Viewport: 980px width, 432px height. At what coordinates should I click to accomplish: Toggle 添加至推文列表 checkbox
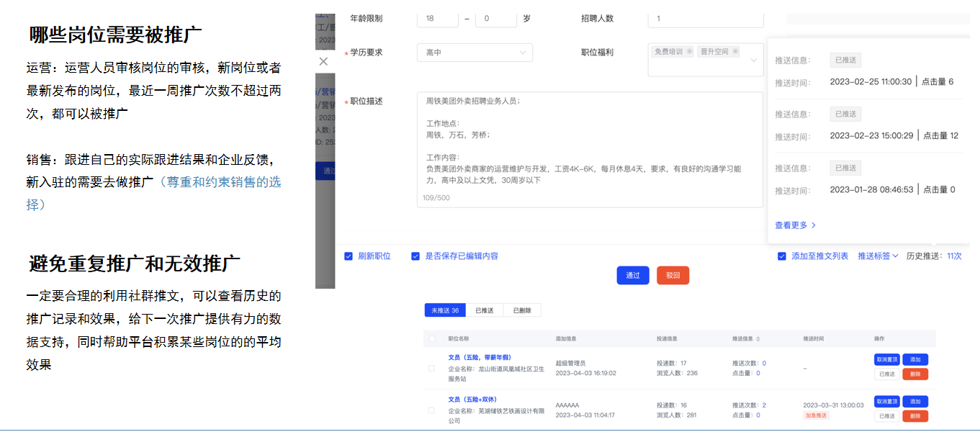pos(782,256)
